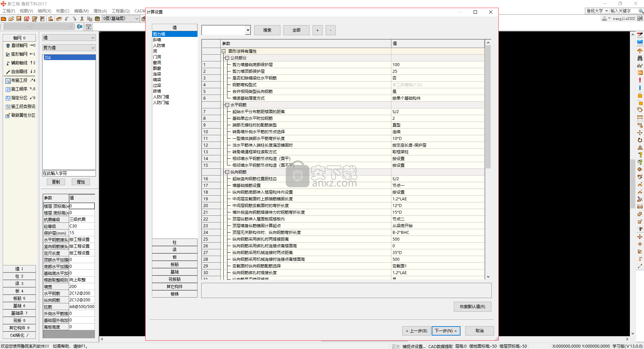Click the 在此输入字符 search field
The image size is (644, 349).
tap(69, 173)
